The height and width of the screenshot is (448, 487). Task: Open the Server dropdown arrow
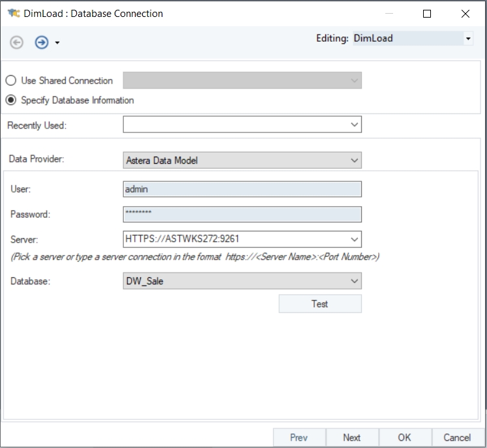pos(354,239)
